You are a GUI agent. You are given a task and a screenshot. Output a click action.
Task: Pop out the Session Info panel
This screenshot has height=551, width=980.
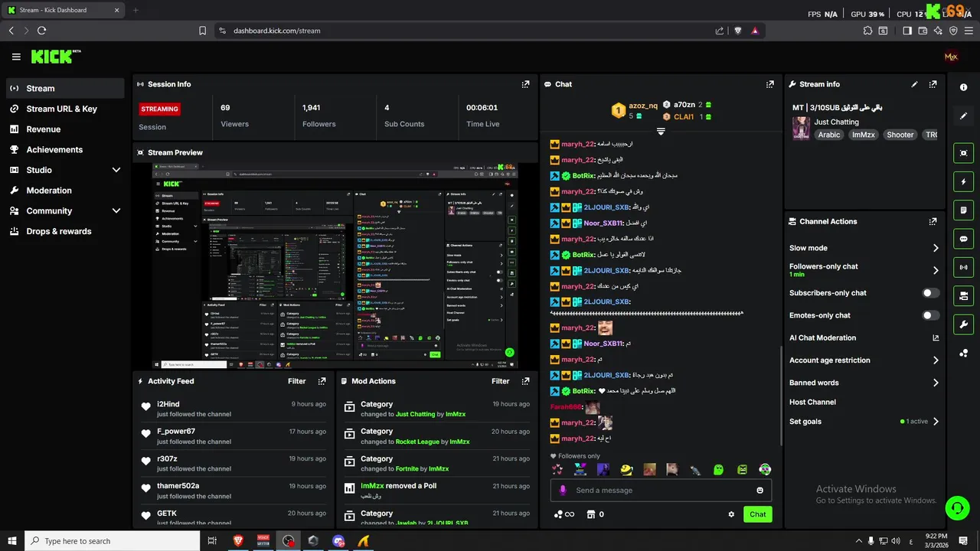525,84
